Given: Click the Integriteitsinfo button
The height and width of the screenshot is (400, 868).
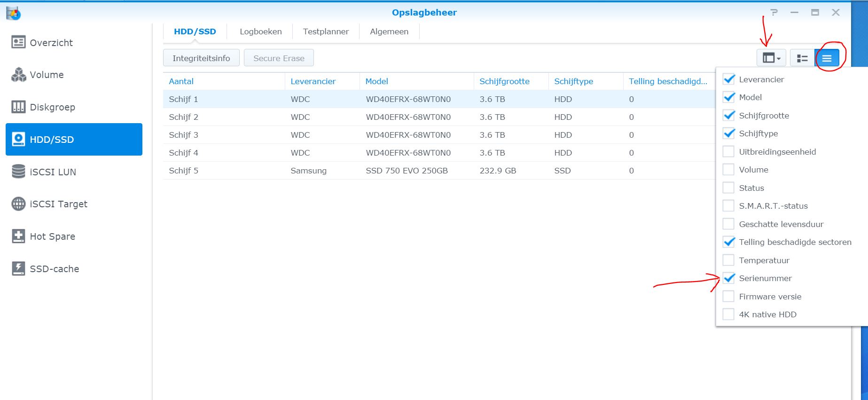Looking at the screenshot, I should 201,58.
